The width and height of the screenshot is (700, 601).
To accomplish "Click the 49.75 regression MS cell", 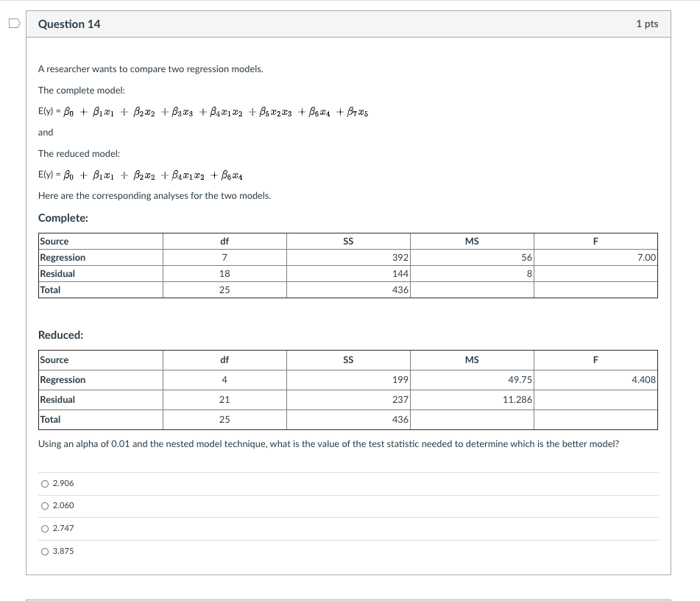I will (x=472, y=380).
